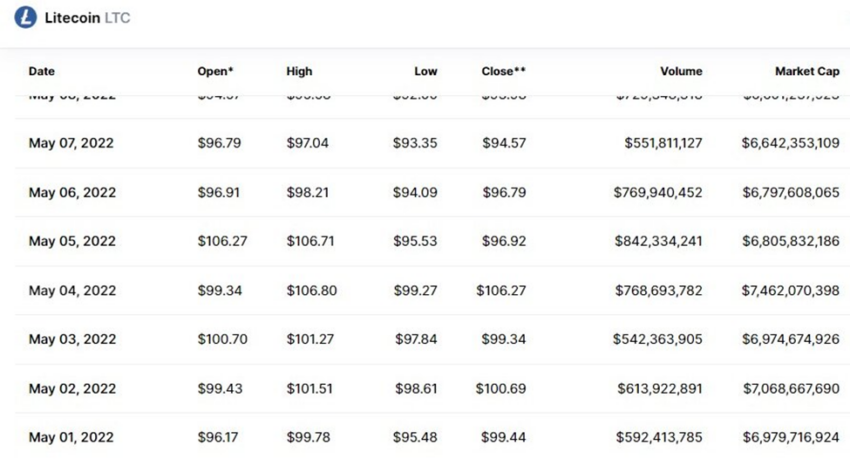Click the Market Cap column header

click(x=807, y=71)
